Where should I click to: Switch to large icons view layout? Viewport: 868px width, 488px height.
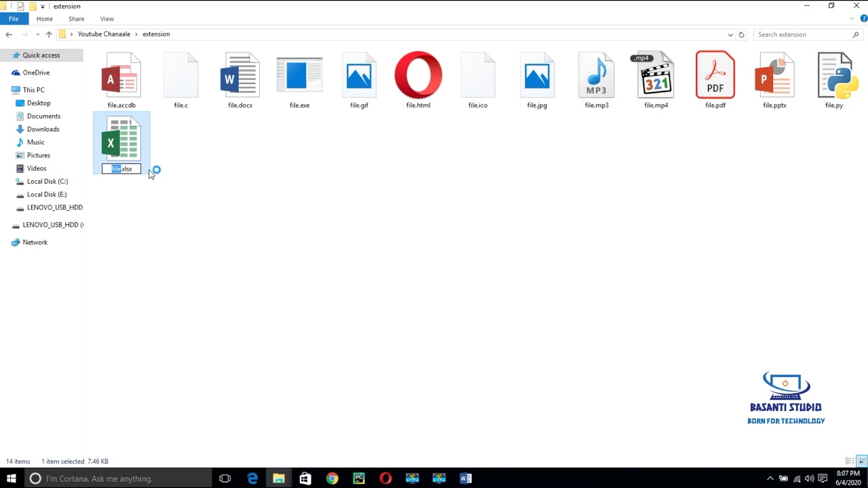click(x=862, y=461)
